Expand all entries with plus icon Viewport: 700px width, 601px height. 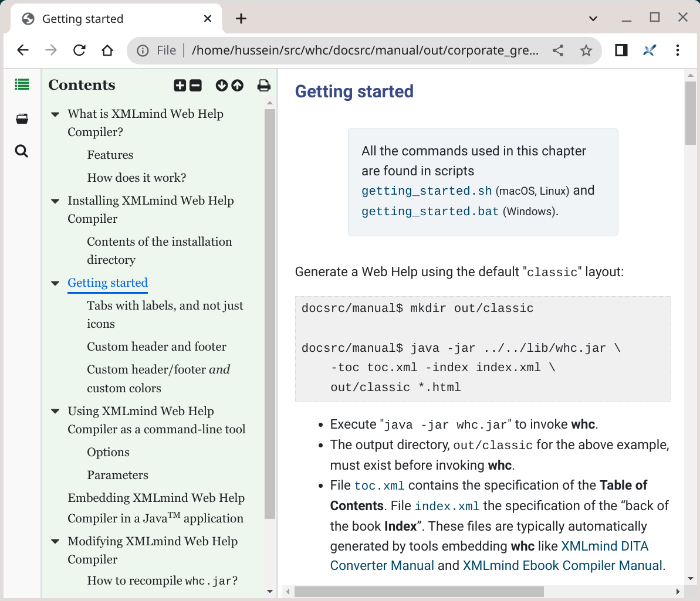[180, 86]
